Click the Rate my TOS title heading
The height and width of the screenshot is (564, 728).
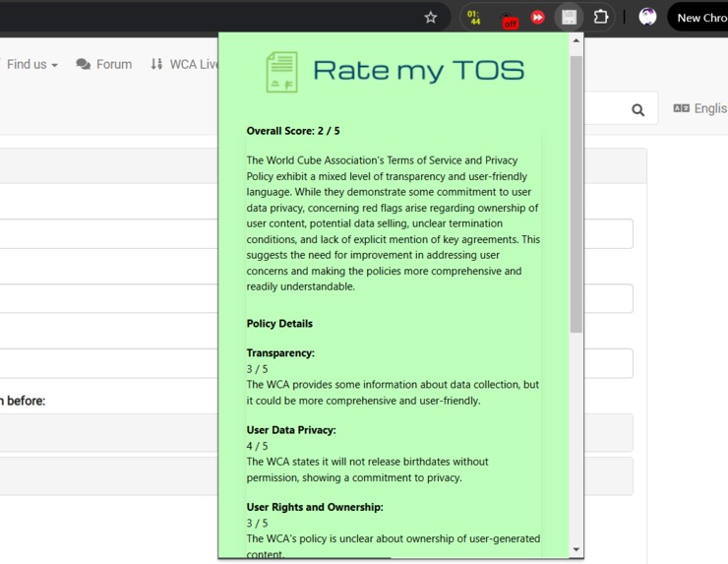click(x=418, y=70)
